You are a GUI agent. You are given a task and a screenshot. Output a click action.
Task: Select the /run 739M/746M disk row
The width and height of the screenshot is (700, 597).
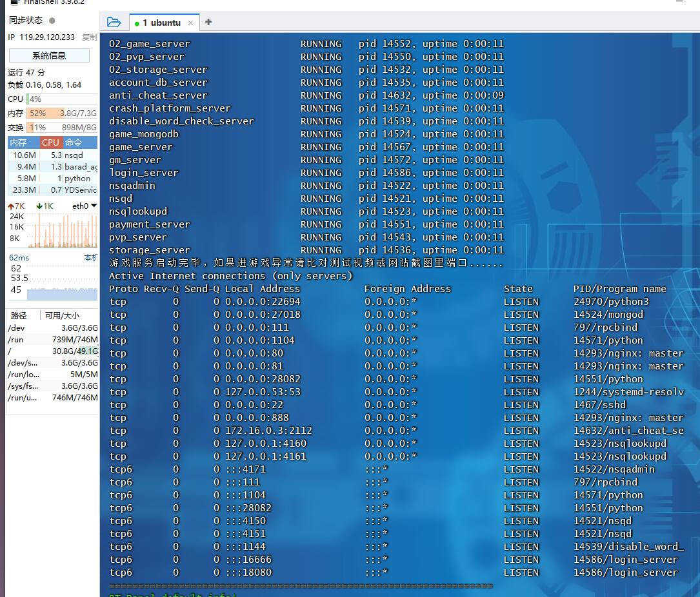(x=53, y=340)
